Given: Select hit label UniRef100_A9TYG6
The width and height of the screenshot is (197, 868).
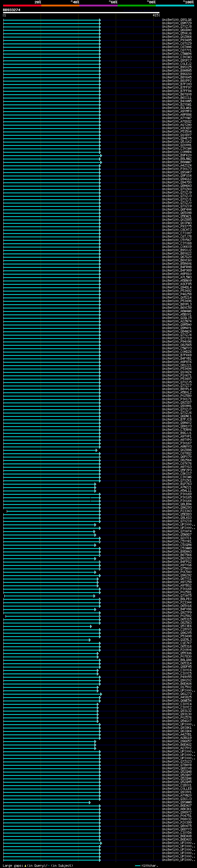Looking at the screenshot, I should point(177,565).
